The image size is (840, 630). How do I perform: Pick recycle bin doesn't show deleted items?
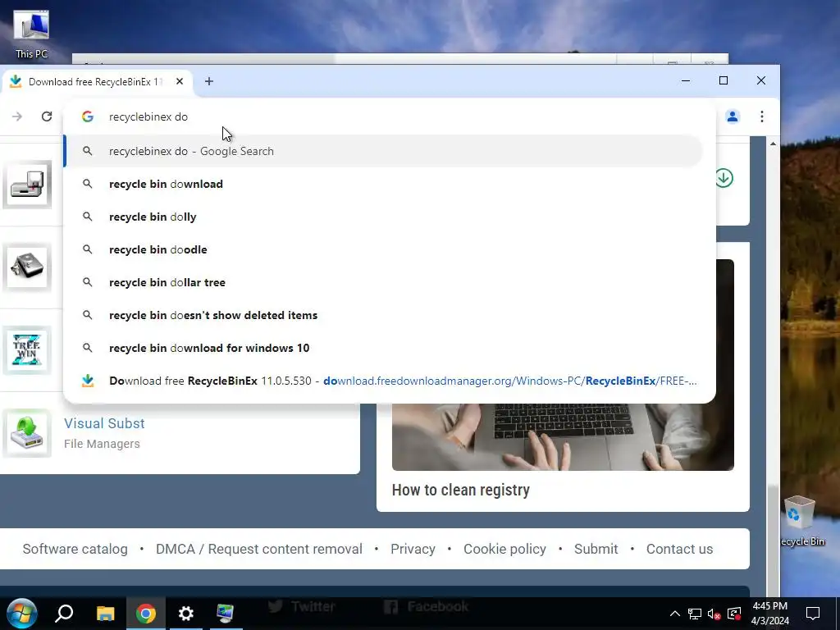[384, 315]
